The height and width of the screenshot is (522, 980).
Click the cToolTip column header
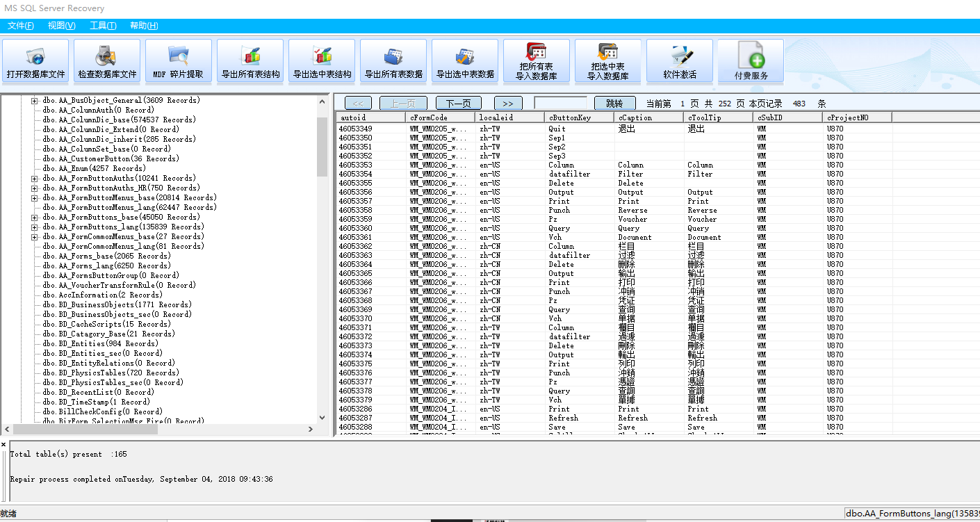tap(718, 117)
